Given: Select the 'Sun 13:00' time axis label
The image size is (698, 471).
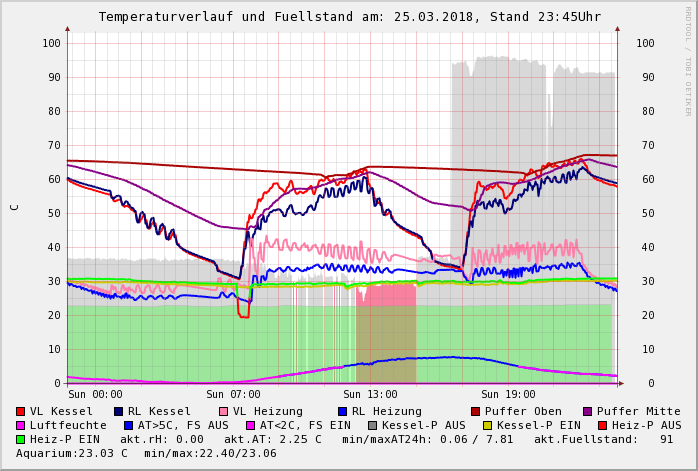Looking at the screenshot, I should pyautogui.click(x=370, y=394).
